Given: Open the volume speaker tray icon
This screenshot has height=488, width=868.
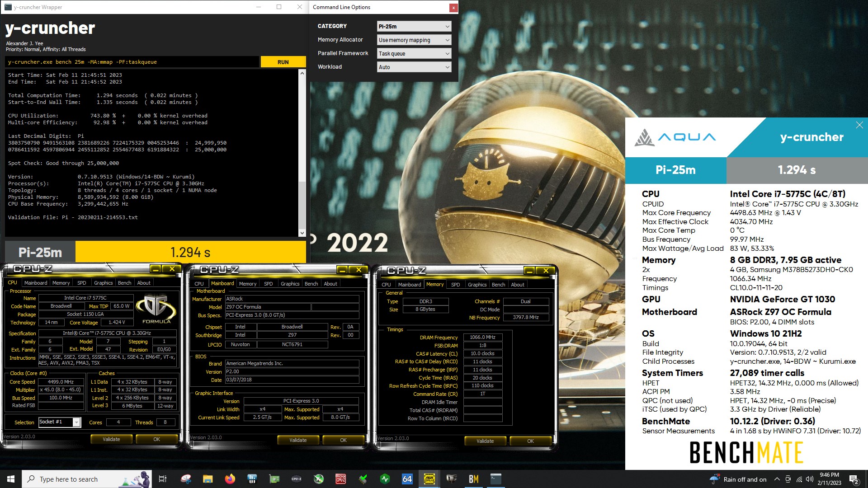Looking at the screenshot, I should 810,479.
